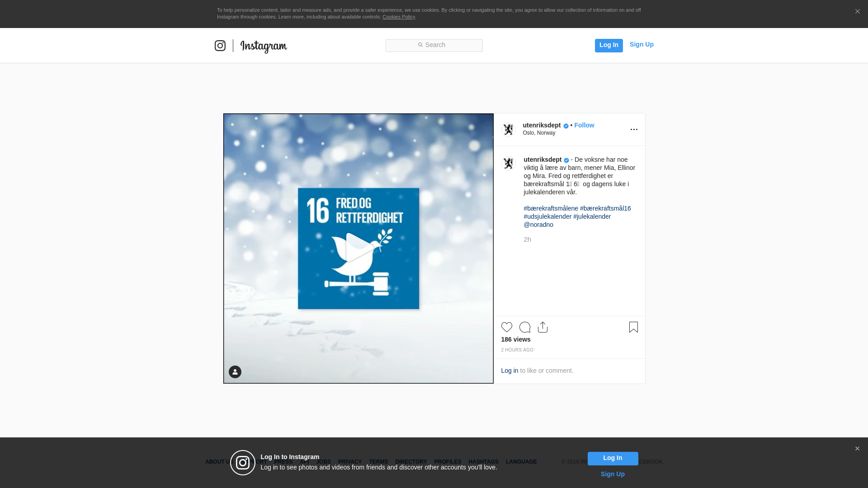Open the three-dot post options menu
Viewport: 868px width, 488px height.
pyautogui.click(x=634, y=130)
